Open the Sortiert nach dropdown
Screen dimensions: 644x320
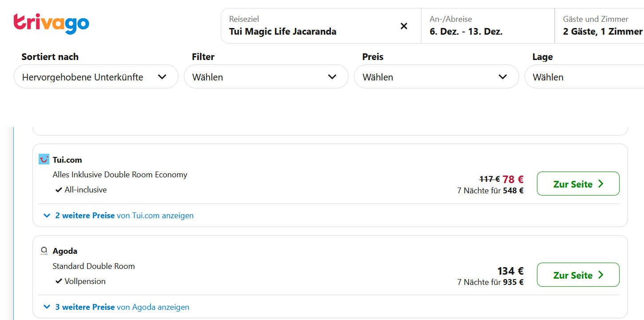tap(96, 77)
